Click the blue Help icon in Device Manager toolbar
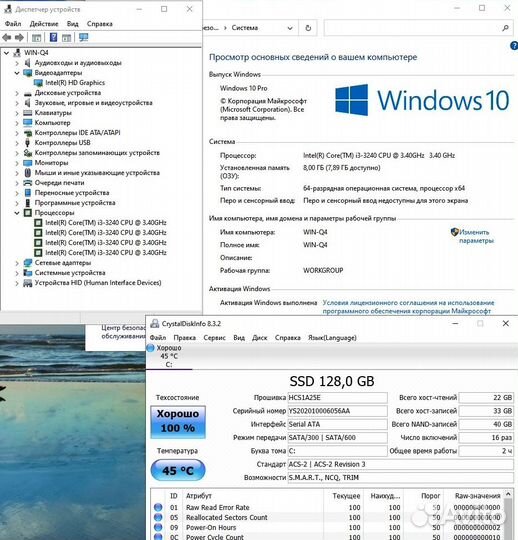Image resolution: width=518 pixels, height=540 pixels. point(53,37)
